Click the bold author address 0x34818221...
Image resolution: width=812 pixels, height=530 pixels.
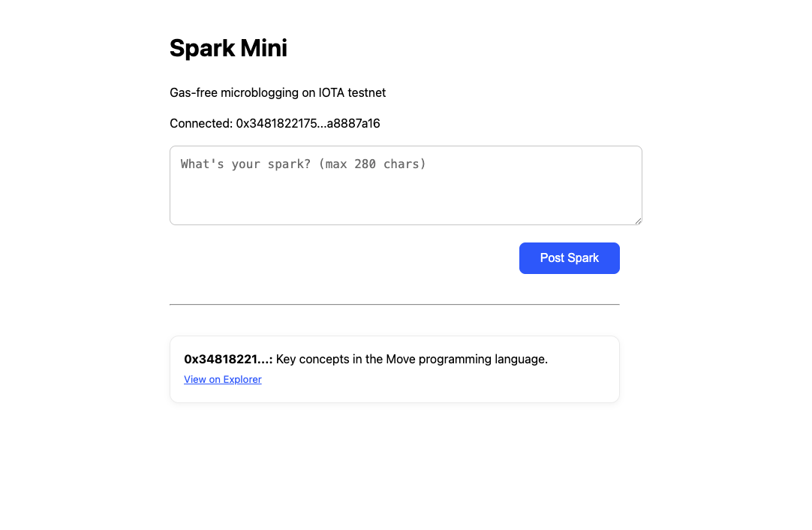tap(228, 360)
